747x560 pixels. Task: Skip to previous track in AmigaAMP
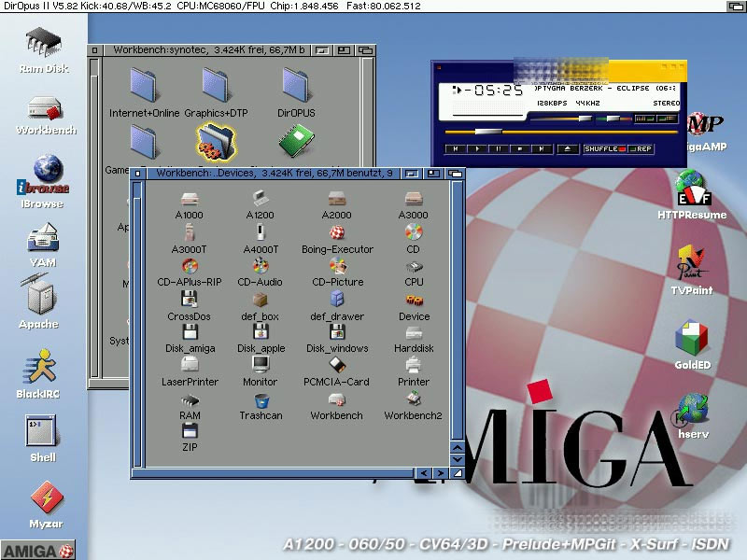point(456,149)
